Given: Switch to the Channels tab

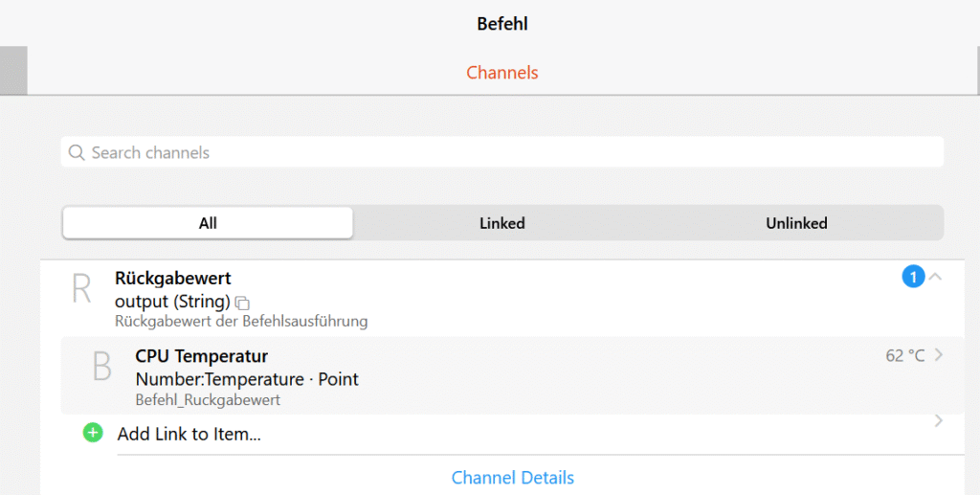Looking at the screenshot, I should [x=501, y=73].
